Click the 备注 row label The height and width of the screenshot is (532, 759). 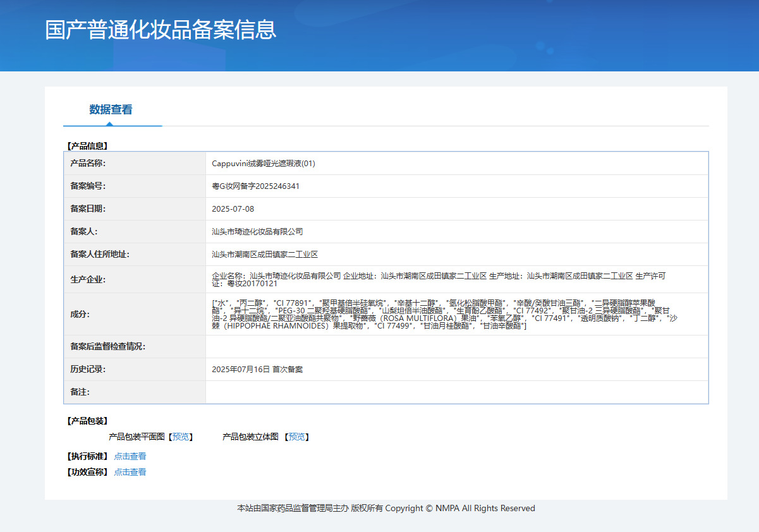coord(80,392)
